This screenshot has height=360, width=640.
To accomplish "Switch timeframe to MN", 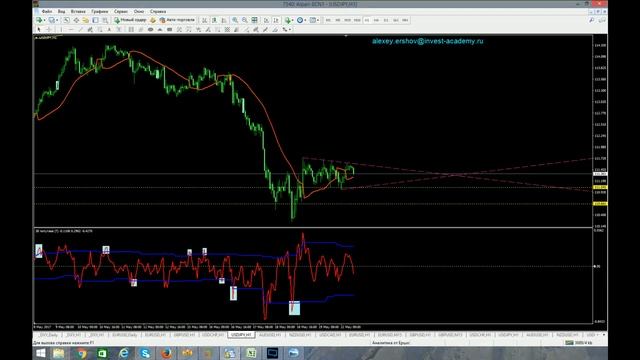I will pyautogui.click(x=405, y=20).
